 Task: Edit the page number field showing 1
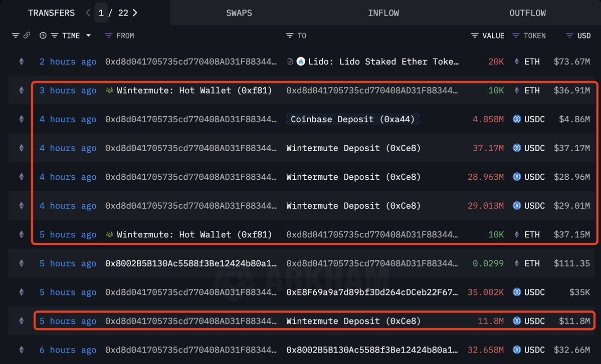pyautogui.click(x=101, y=13)
